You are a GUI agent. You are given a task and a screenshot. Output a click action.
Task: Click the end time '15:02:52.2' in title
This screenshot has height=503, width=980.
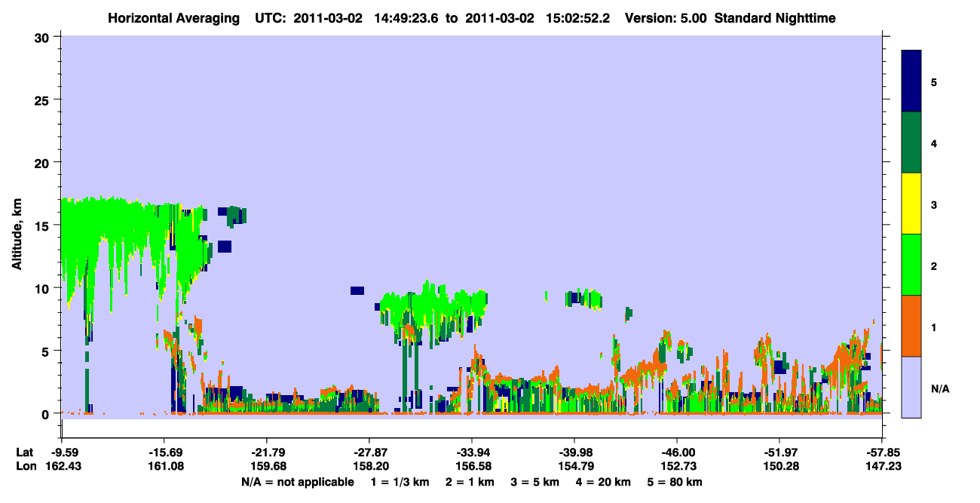tap(579, 17)
